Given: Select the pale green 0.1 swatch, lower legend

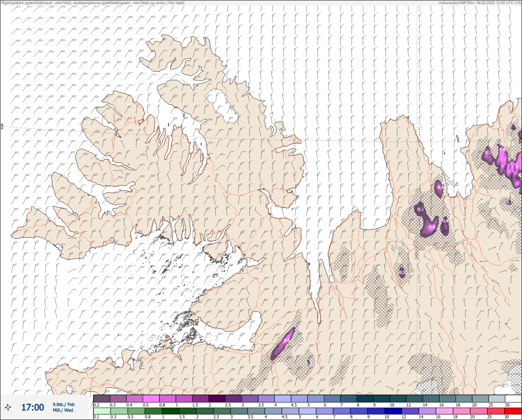Looking at the screenshot, I should [102, 411].
